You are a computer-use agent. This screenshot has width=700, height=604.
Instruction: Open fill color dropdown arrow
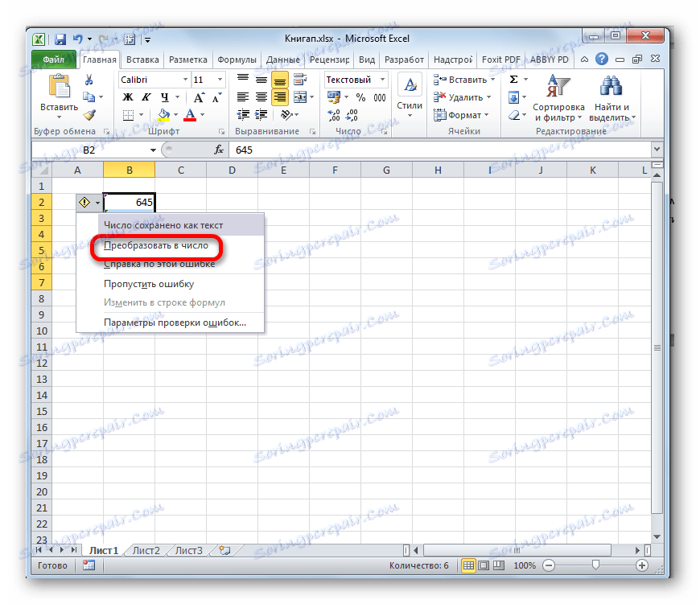pyautogui.click(x=175, y=115)
